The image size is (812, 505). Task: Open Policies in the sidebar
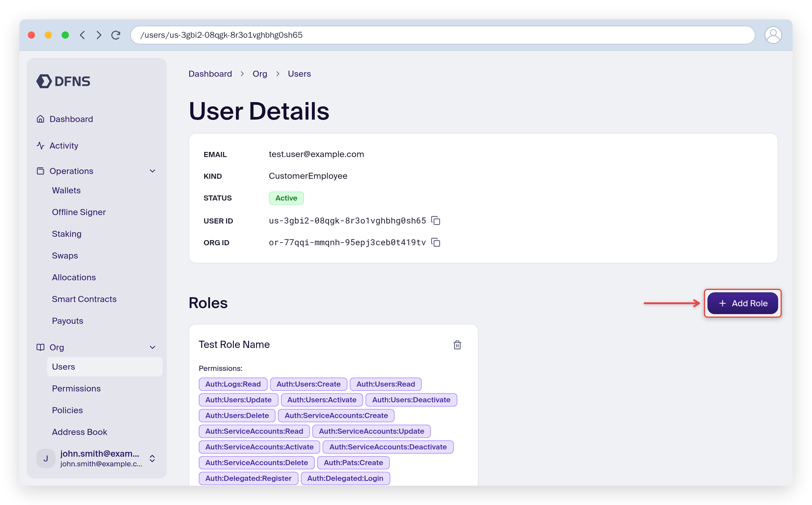pos(67,410)
